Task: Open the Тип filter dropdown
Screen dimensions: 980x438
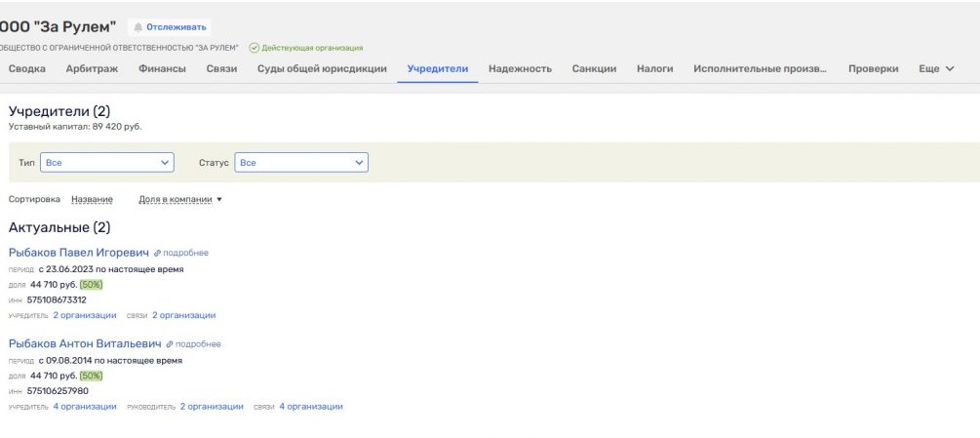Action: 106,163
